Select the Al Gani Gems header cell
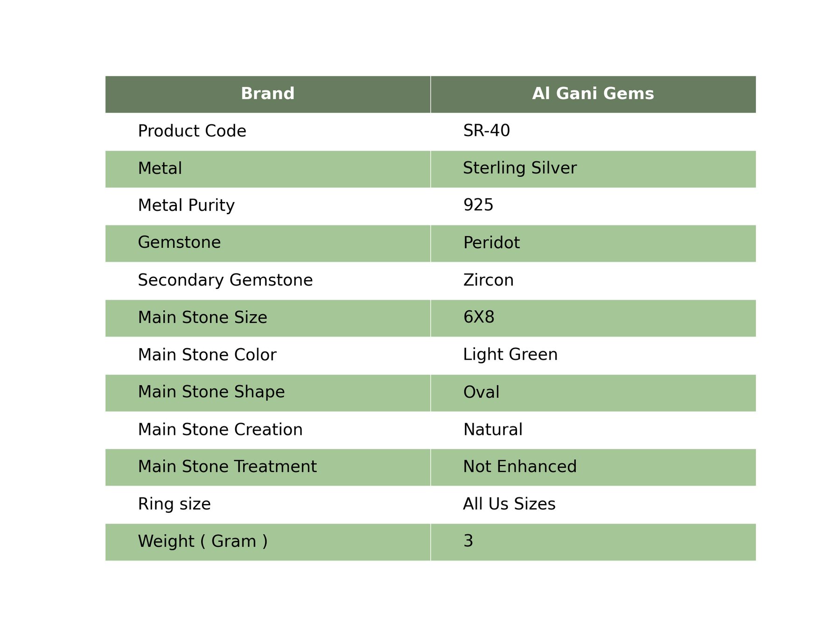The width and height of the screenshot is (840, 630). click(593, 94)
